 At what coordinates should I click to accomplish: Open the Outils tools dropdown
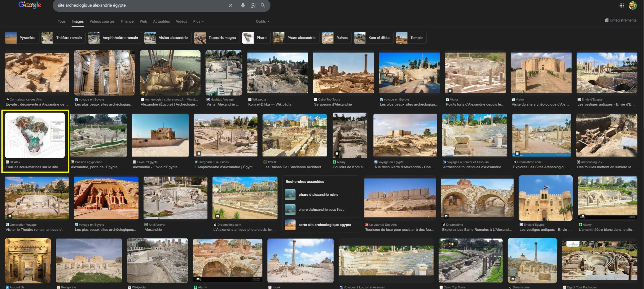tap(262, 21)
